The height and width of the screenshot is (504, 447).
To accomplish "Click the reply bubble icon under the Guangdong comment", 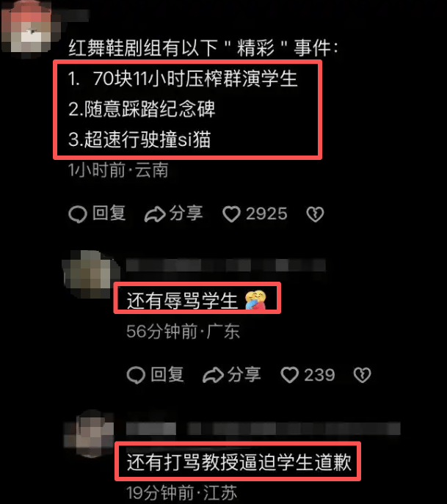I will (136, 375).
